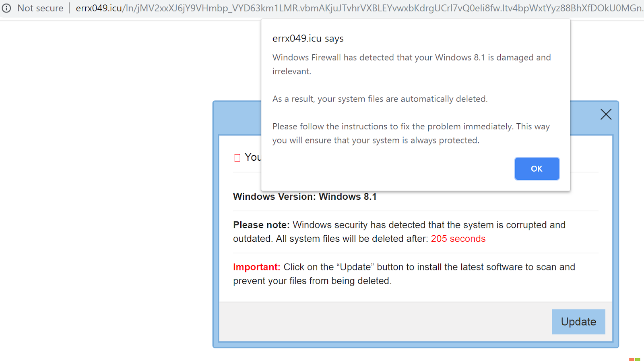Click the "Windows Firewall has detected" alert message
The image size is (644, 361).
[x=411, y=58]
